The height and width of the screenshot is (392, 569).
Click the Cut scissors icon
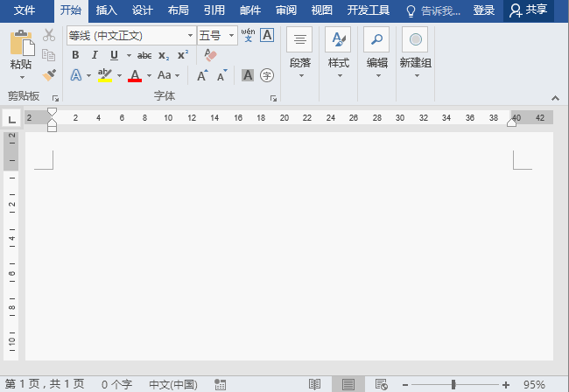pyautogui.click(x=49, y=35)
